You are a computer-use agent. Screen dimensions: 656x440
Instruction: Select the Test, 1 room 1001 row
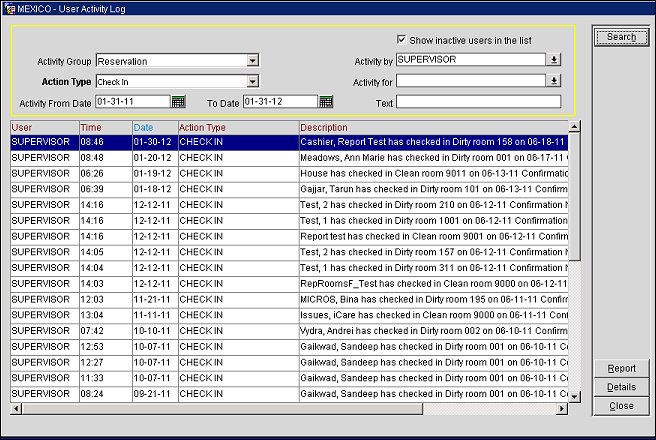pyautogui.click(x=289, y=221)
